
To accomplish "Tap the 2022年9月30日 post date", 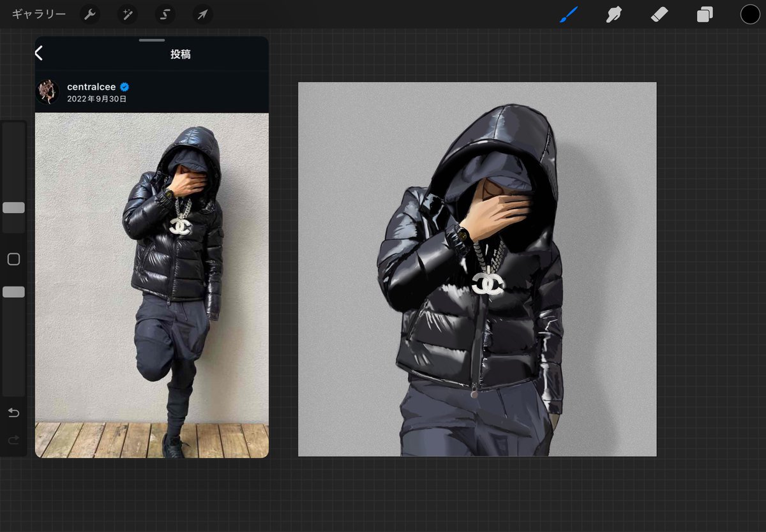I will pyautogui.click(x=97, y=99).
